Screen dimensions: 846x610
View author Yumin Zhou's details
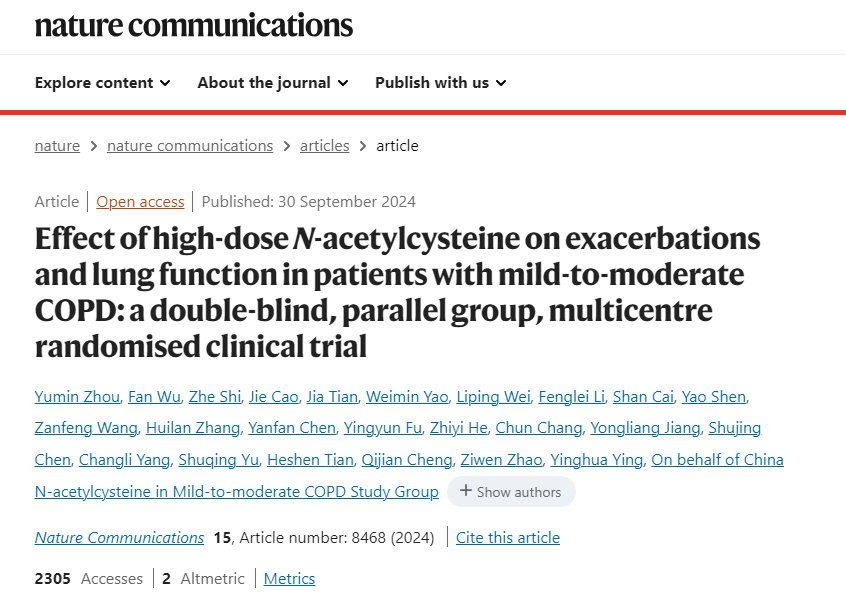click(x=77, y=396)
